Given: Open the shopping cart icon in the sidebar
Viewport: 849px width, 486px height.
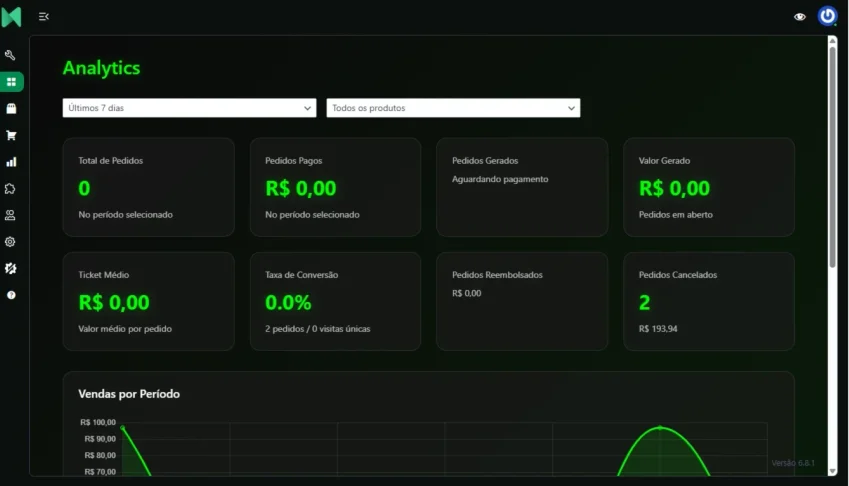Looking at the screenshot, I should [x=11, y=135].
